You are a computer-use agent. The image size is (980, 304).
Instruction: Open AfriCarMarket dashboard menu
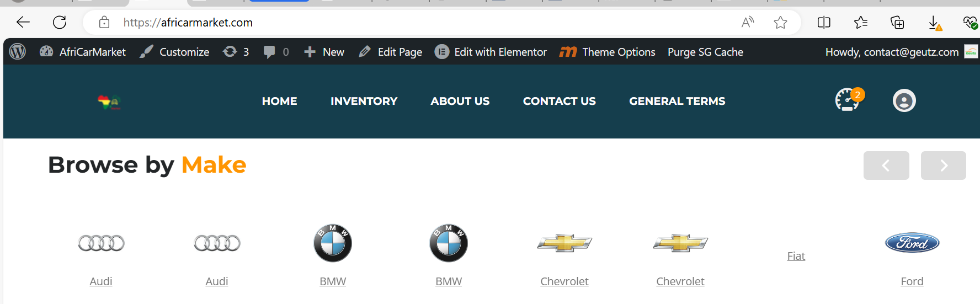(83, 52)
